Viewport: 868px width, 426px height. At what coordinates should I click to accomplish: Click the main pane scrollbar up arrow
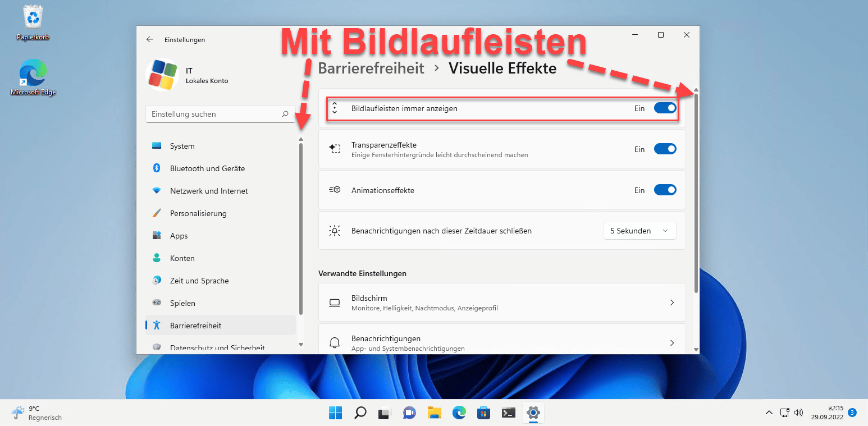pos(696,90)
